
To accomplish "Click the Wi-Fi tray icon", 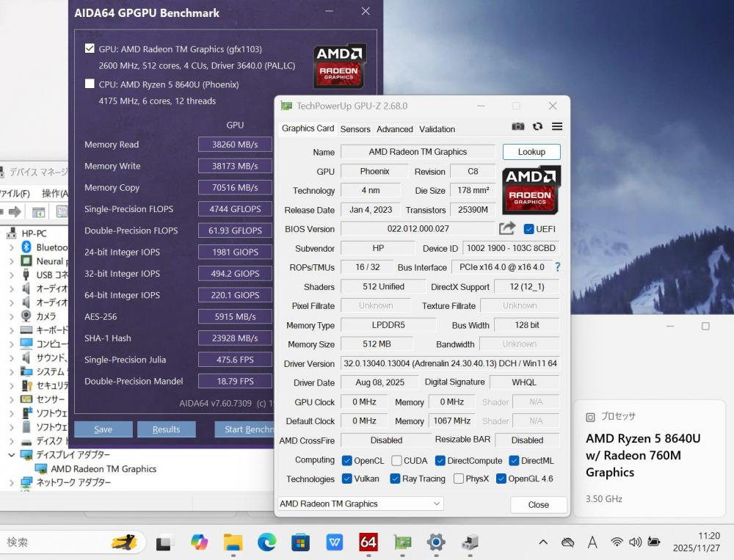I will pos(617,542).
